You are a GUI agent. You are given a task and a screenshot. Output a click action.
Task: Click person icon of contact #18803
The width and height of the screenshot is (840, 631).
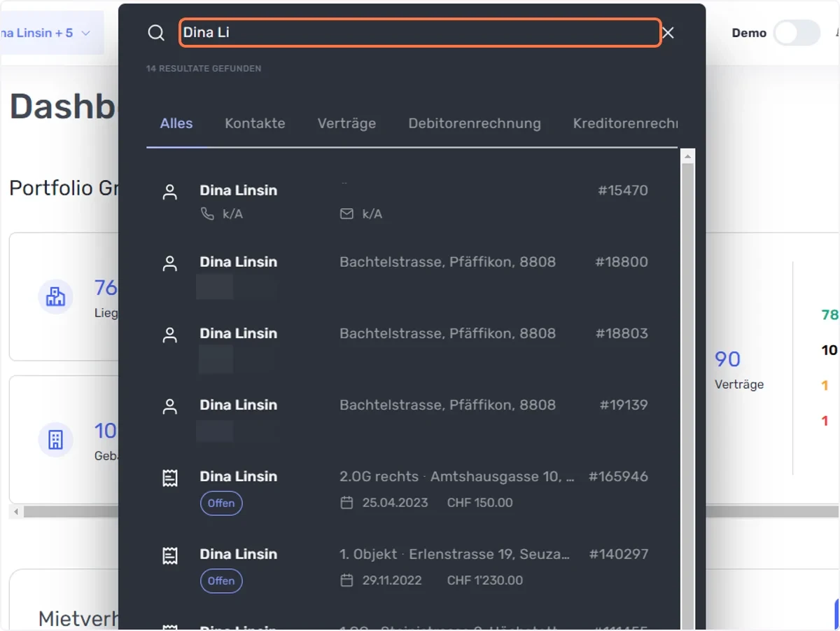pyautogui.click(x=170, y=335)
